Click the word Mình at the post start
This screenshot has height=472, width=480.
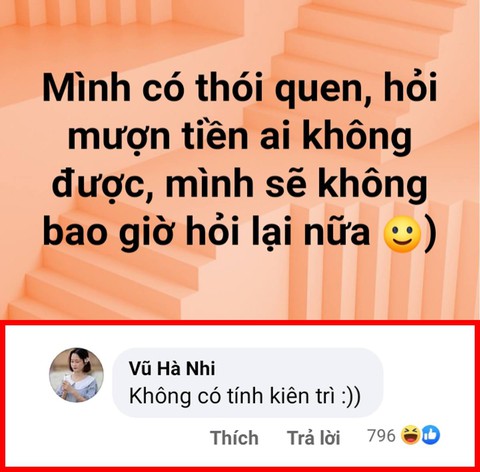(86, 88)
